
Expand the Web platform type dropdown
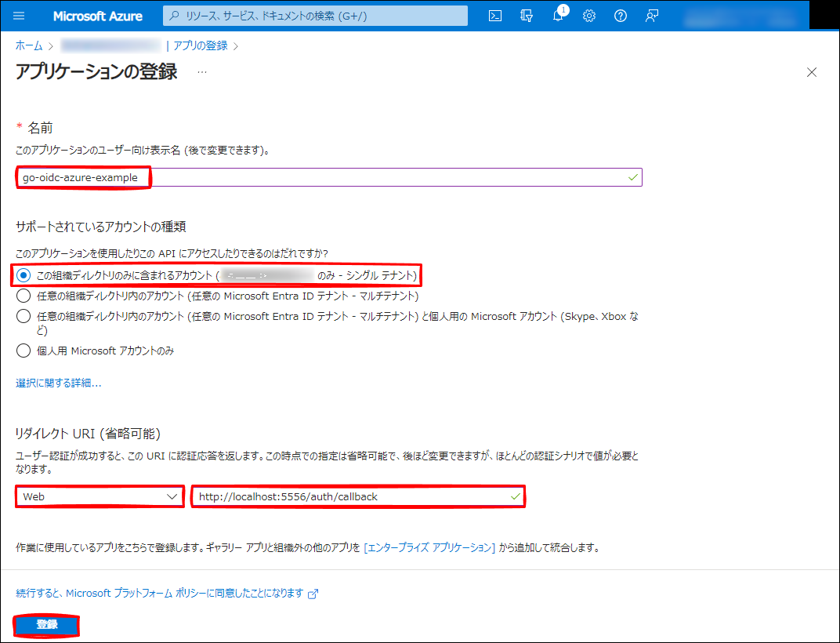(x=100, y=497)
